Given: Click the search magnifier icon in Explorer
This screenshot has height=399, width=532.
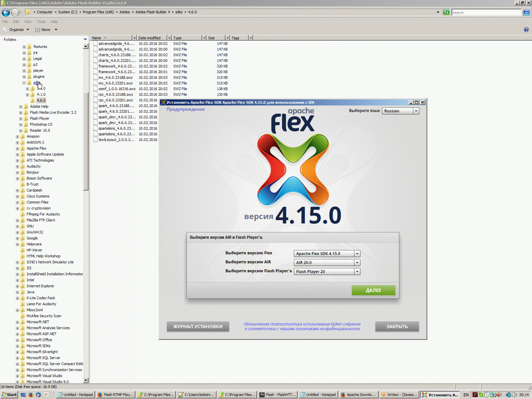Looking at the screenshot, I should coord(526,13).
